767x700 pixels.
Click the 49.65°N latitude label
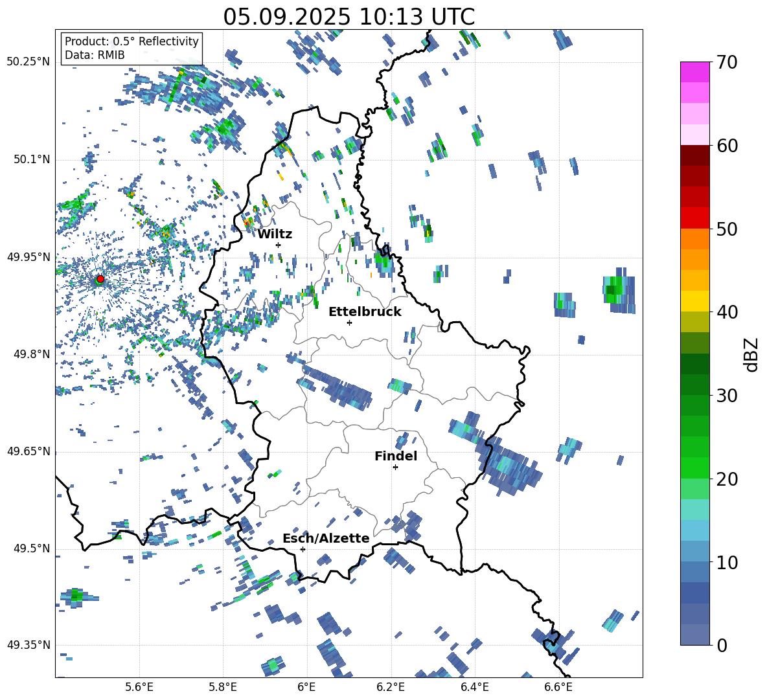click(29, 451)
